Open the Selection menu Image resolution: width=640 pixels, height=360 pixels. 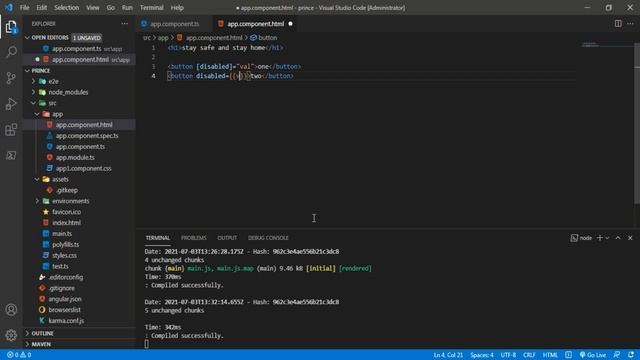point(66,7)
